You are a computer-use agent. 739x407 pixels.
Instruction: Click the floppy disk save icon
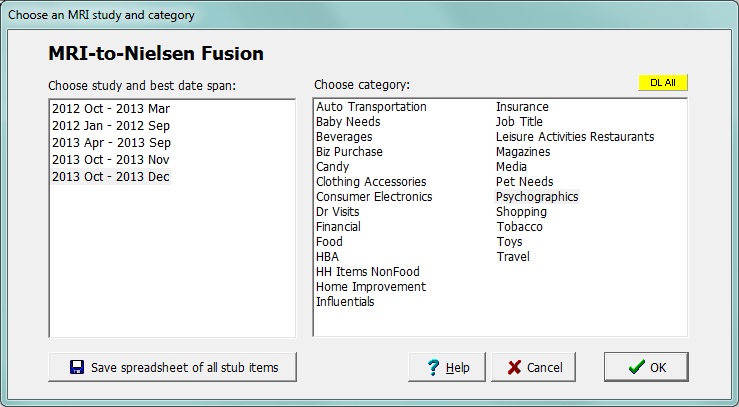pyautogui.click(x=77, y=367)
